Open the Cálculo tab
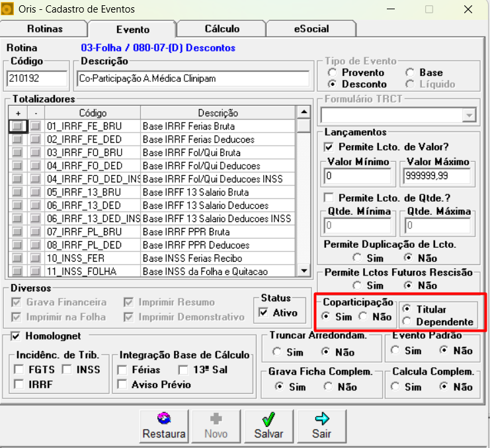The width and height of the screenshot is (490, 448). 222,28
